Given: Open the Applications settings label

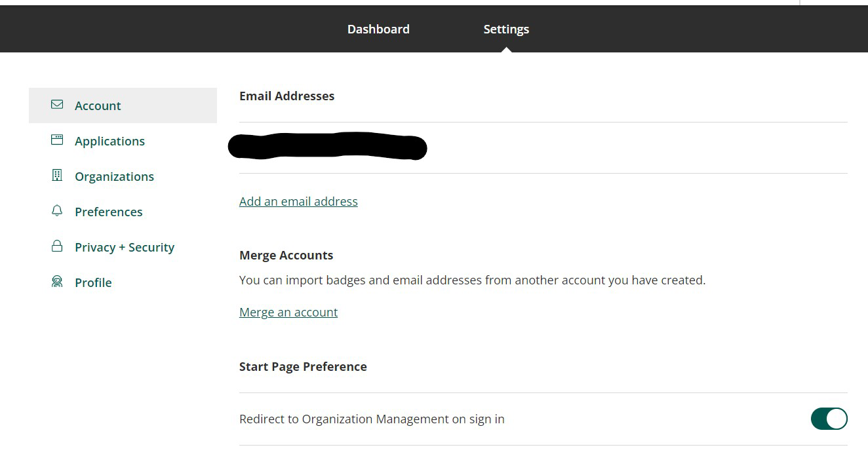Looking at the screenshot, I should (x=109, y=142).
